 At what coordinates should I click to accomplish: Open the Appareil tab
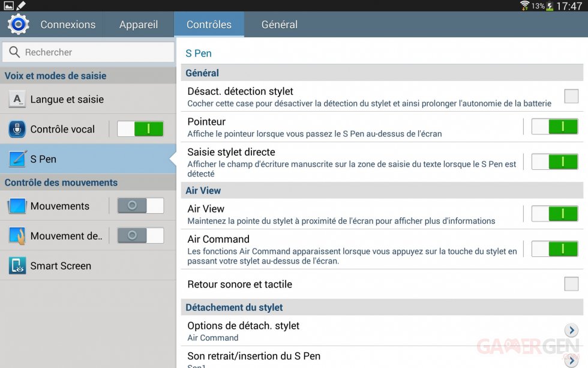139,25
